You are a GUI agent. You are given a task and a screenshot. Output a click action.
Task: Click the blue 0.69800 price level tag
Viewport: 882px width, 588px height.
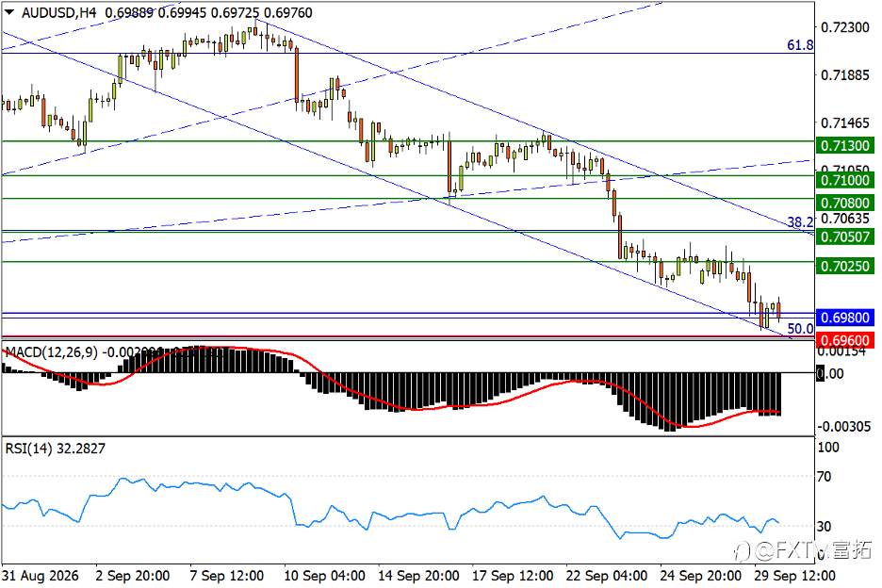tap(845, 318)
